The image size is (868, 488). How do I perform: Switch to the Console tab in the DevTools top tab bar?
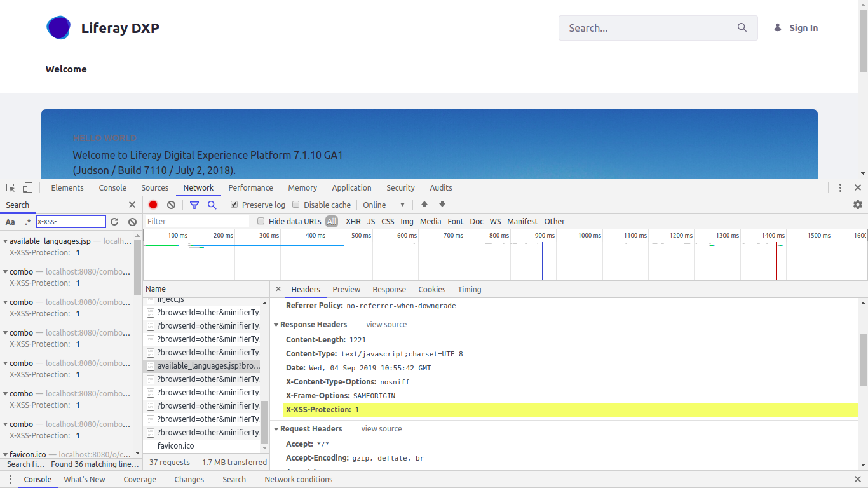point(112,188)
